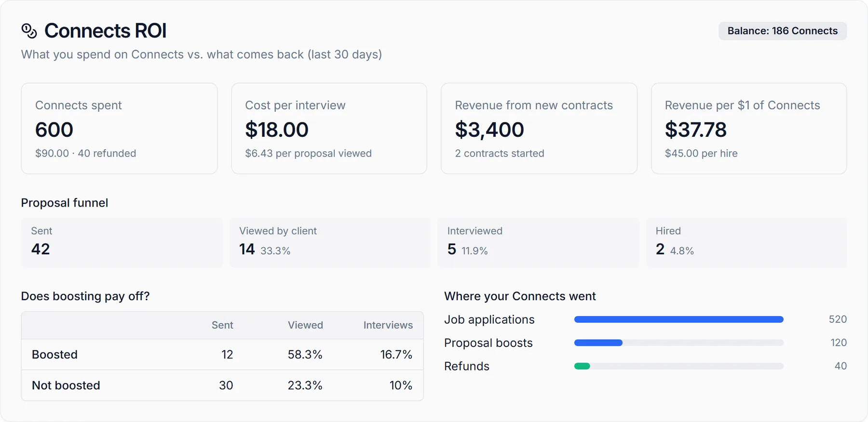The image size is (868, 422).
Task: Select the Sent 42 funnel tile
Action: coord(122,242)
